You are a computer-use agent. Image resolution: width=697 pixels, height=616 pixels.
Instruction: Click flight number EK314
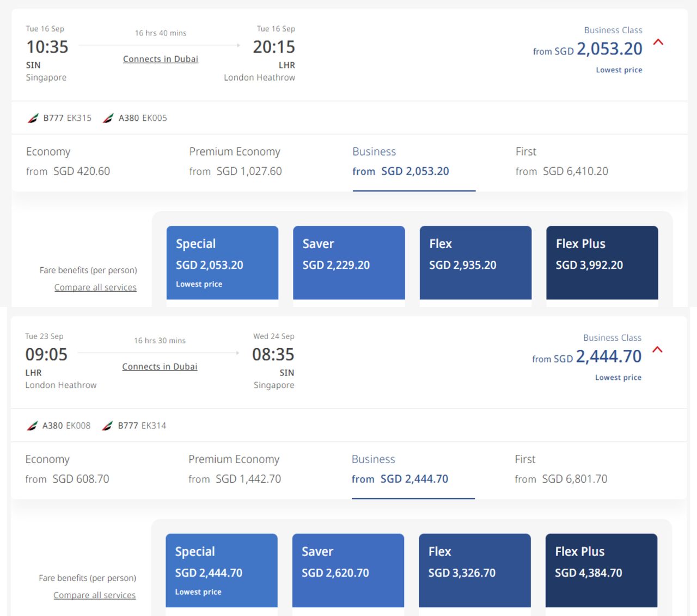154,426
